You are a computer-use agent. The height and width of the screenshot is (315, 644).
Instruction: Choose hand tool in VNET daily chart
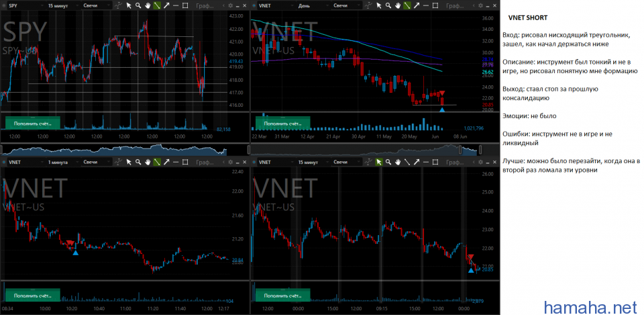click(398, 6)
